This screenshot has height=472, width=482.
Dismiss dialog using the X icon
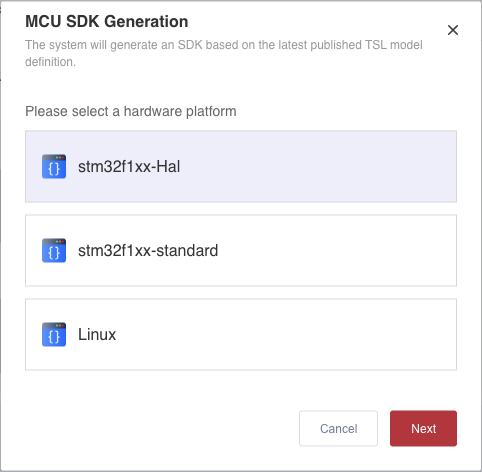pyautogui.click(x=453, y=30)
